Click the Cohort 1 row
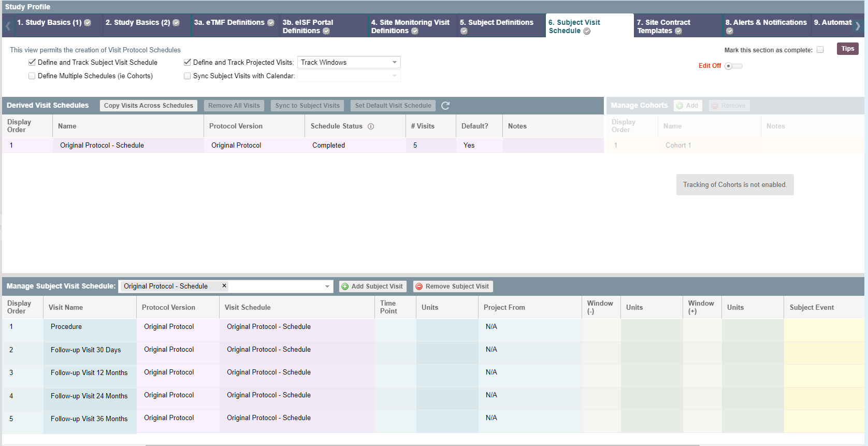Viewport: 868px width, 446px height. click(735, 146)
